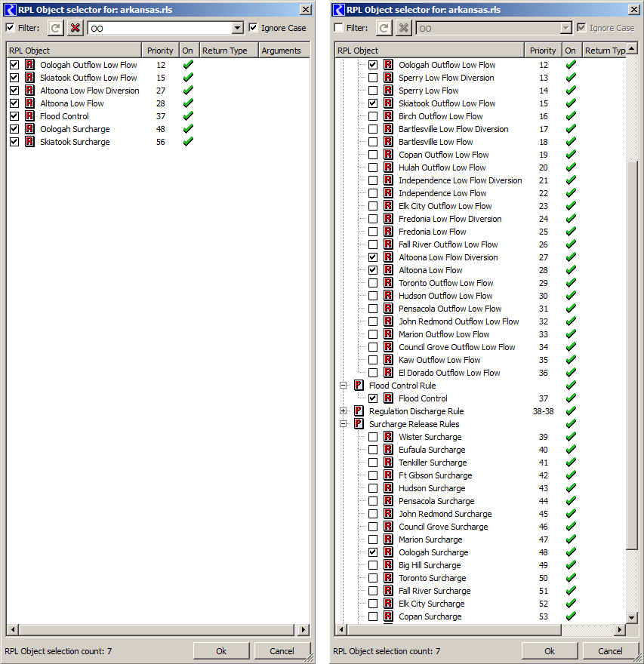Click R icon beside Copan Outflow Low Flow
Image resolution: width=644 pixels, height=664 pixels.
(x=388, y=155)
